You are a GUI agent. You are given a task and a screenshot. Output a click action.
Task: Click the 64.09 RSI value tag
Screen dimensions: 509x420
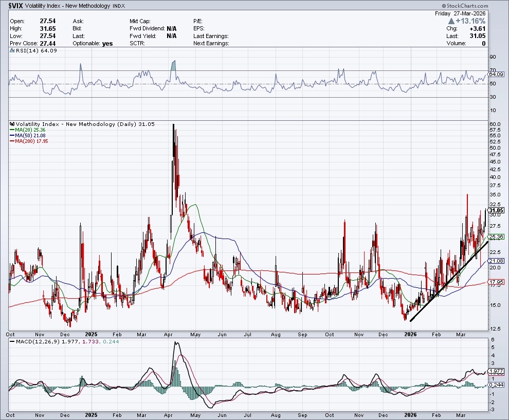point(496,75)
